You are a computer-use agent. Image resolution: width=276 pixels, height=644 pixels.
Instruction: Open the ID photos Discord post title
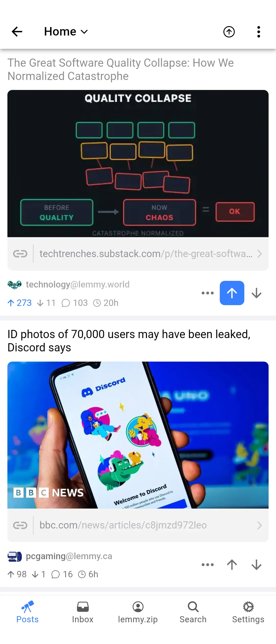coord(129,341)
